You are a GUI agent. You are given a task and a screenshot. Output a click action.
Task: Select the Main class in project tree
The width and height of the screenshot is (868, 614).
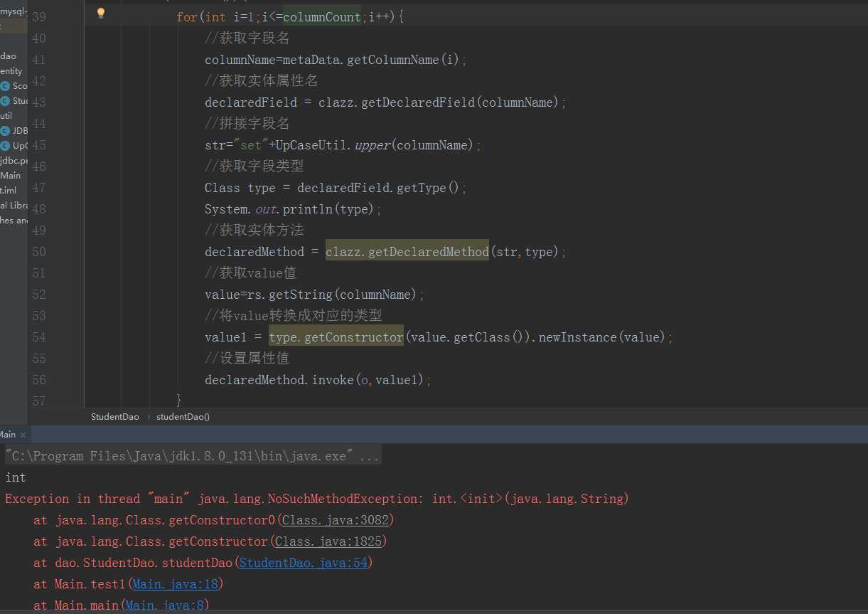tap(11, 176)
